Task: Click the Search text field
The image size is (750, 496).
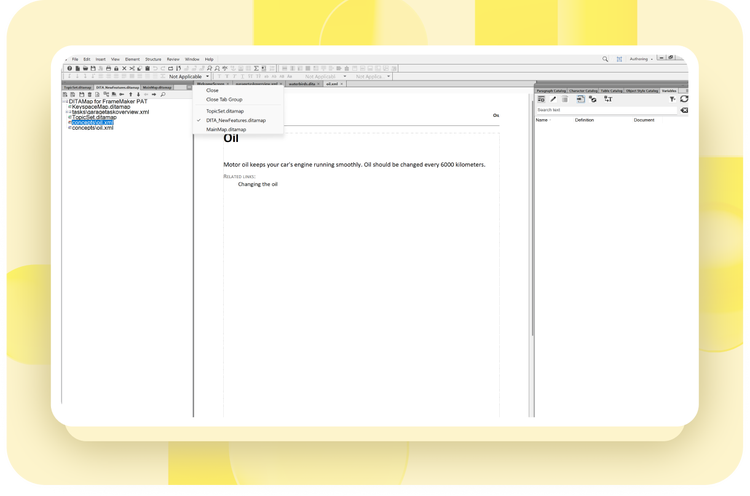Action: 607,110
